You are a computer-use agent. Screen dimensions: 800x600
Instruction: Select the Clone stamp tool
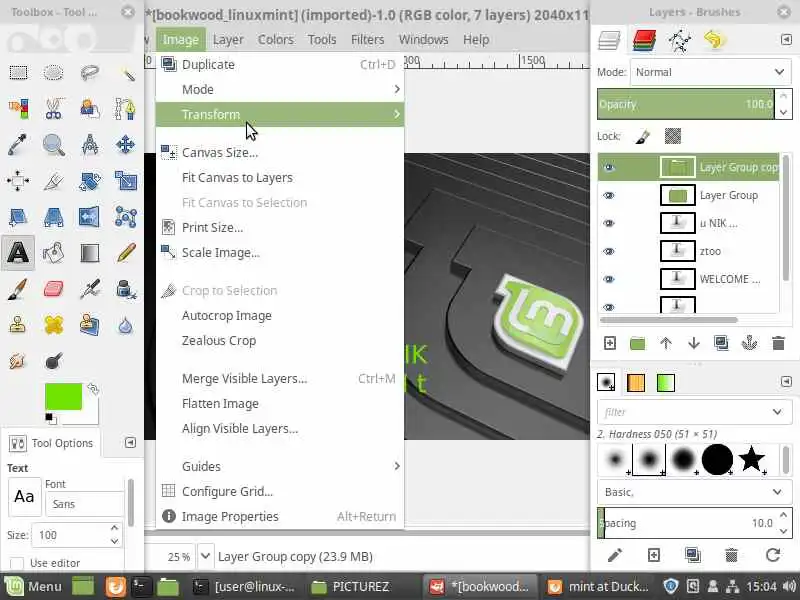[x=18, y=325]
